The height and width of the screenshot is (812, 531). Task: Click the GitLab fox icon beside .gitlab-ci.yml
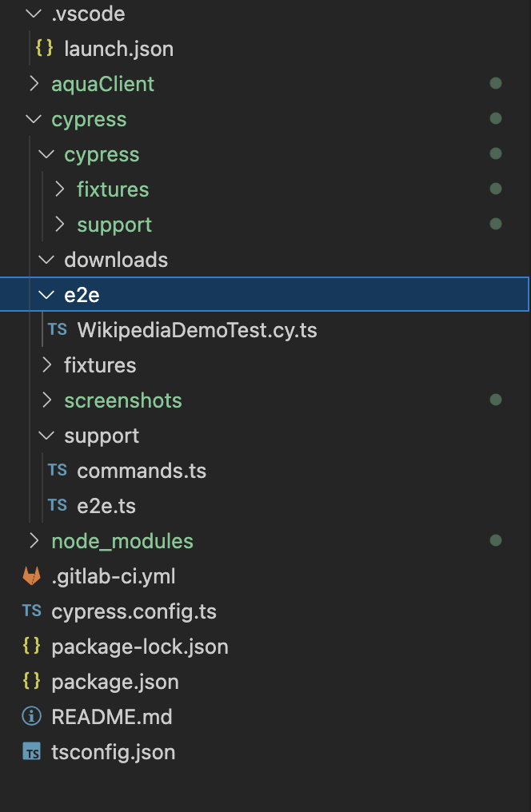point(31,576)
